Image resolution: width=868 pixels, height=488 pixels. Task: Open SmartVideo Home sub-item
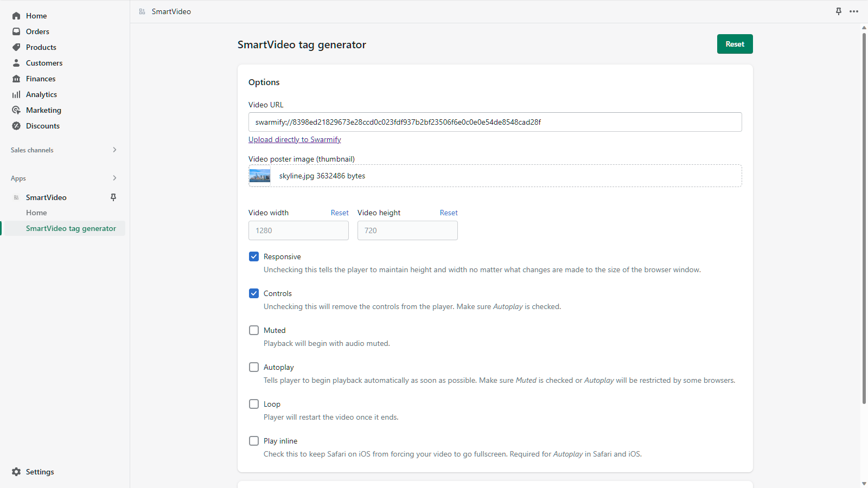point(36,213)
